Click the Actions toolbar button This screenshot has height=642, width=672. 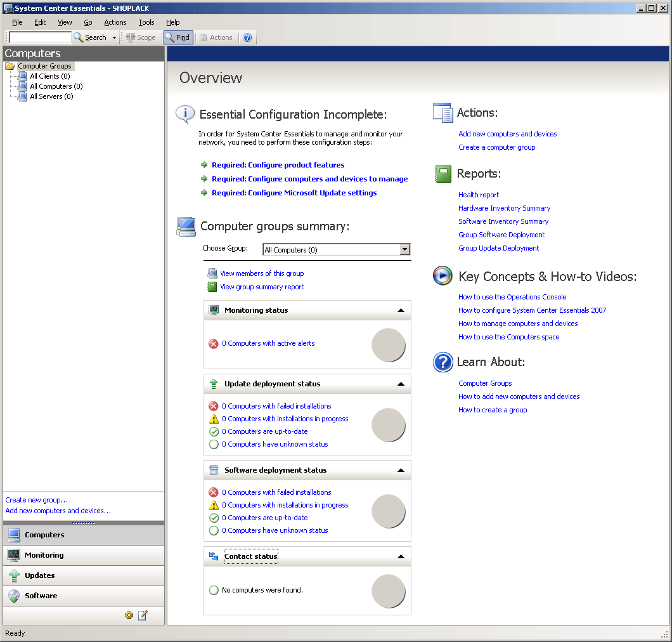pyautogui.click(x=216, y=37)
